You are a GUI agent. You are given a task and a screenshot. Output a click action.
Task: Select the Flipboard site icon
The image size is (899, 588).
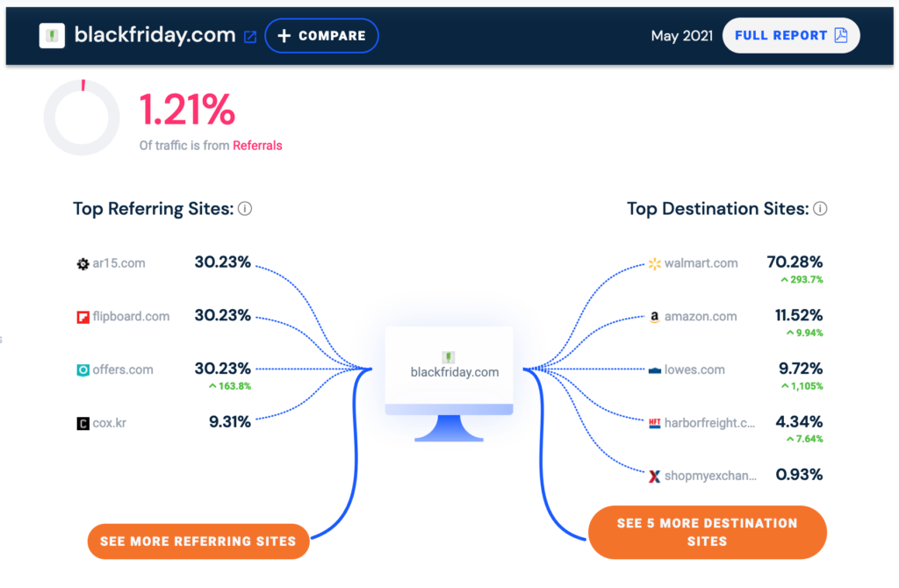point(83,316)
